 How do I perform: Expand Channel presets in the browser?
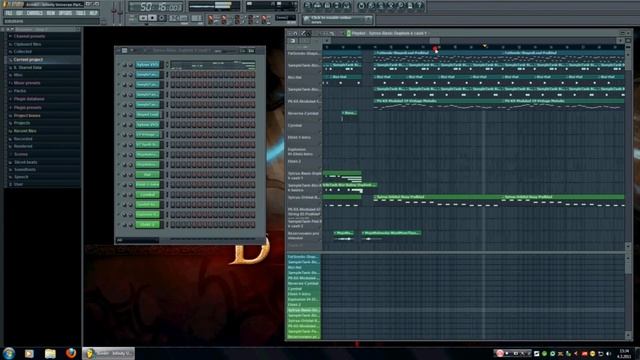[29, 36]
